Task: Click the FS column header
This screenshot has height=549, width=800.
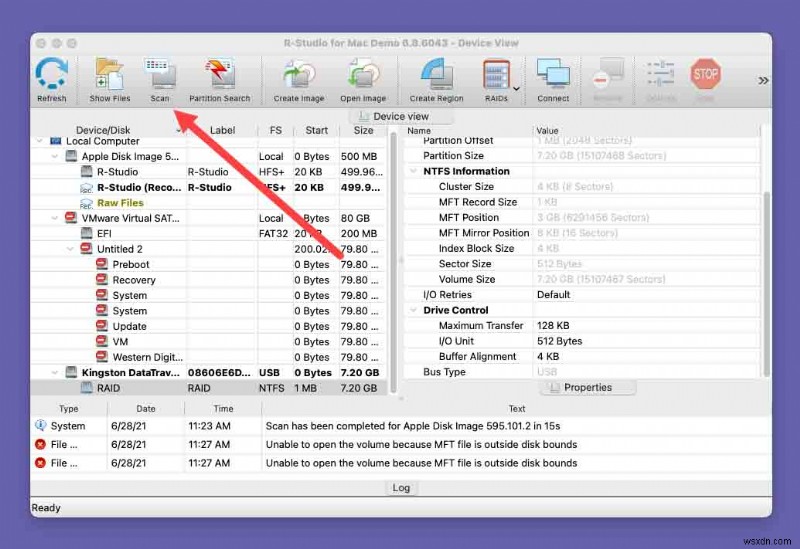Action: click(x=276, y=130)
